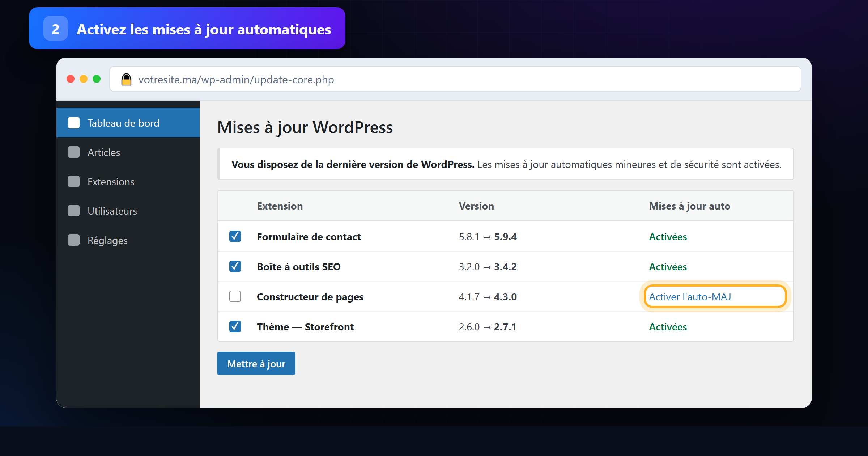Click the Extension column header
The height and width of the screenshot is (456, 868).
(280, 206)
